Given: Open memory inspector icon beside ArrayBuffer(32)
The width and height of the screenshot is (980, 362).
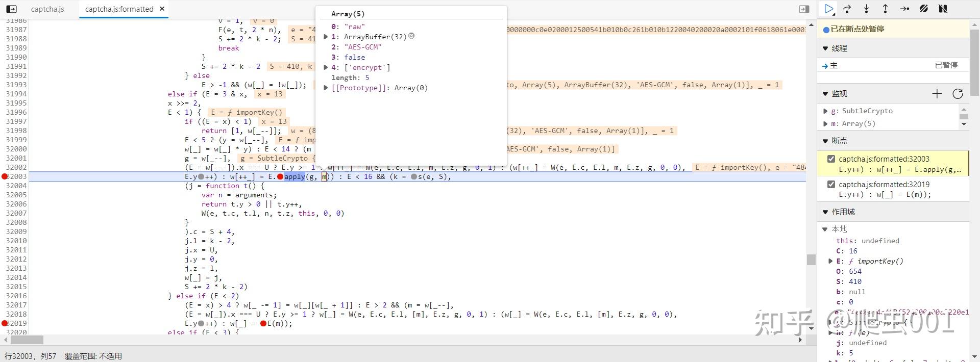Looking at the screenshot, I should click(x=411, y=36).
